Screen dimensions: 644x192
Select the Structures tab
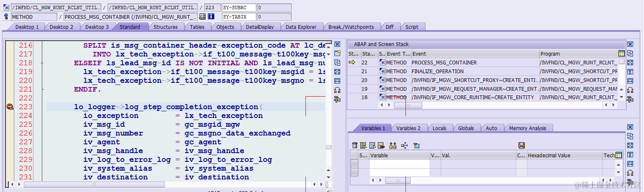[x=165, y=27]
